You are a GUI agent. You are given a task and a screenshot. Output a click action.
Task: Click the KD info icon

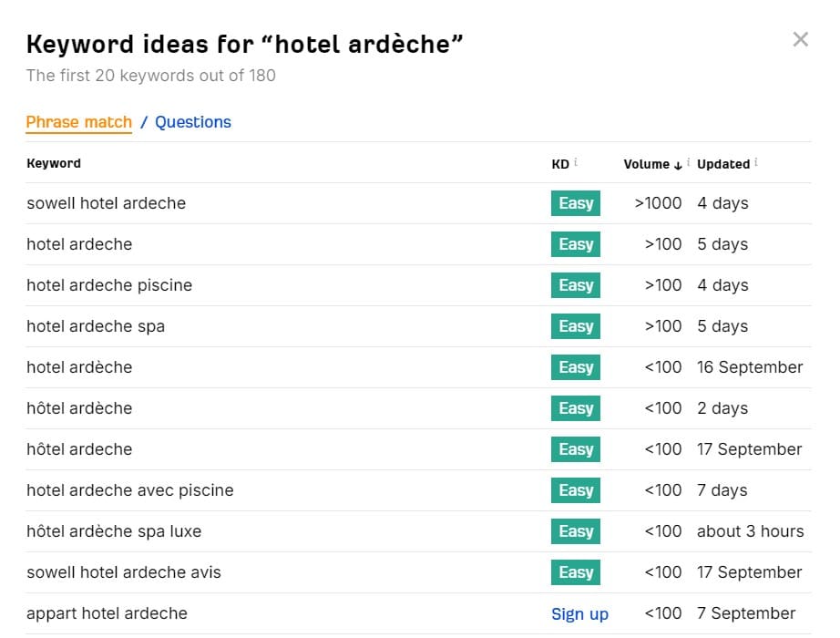[x=576, y=162]
